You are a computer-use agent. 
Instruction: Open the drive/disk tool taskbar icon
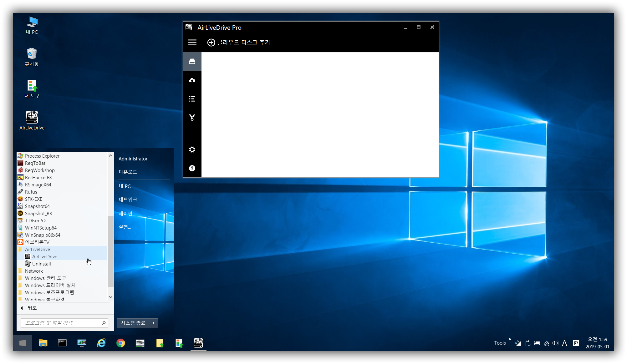click(x=140, y=343)
